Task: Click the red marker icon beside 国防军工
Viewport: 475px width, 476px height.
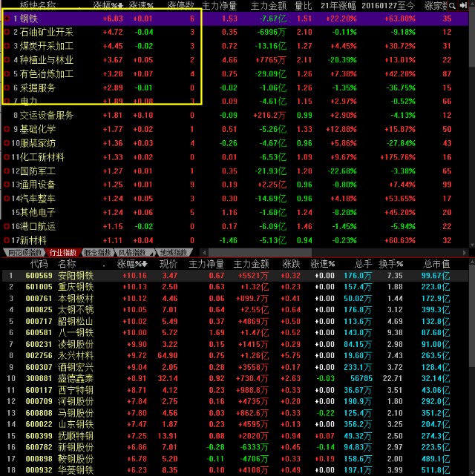Action: coord(7,171)
